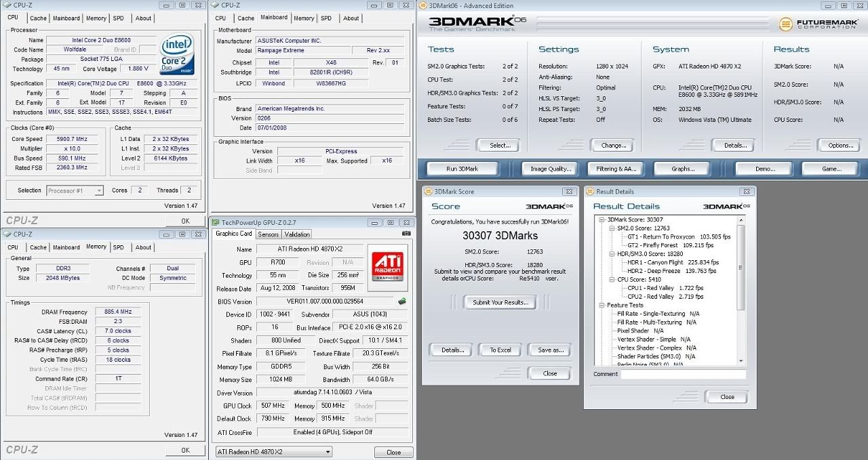Viewport: 868px width, 460px height.
Task: Click the Save as... button
Action: 550,350
